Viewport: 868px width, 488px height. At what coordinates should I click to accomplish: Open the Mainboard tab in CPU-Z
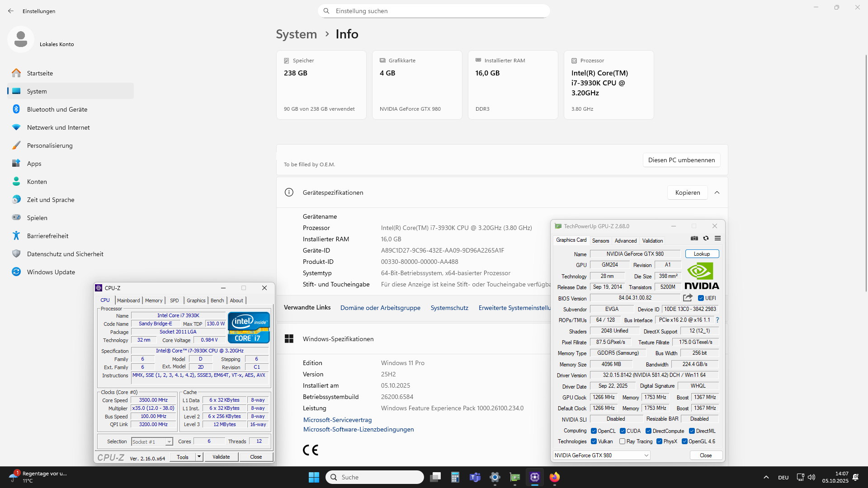[128, 300]
